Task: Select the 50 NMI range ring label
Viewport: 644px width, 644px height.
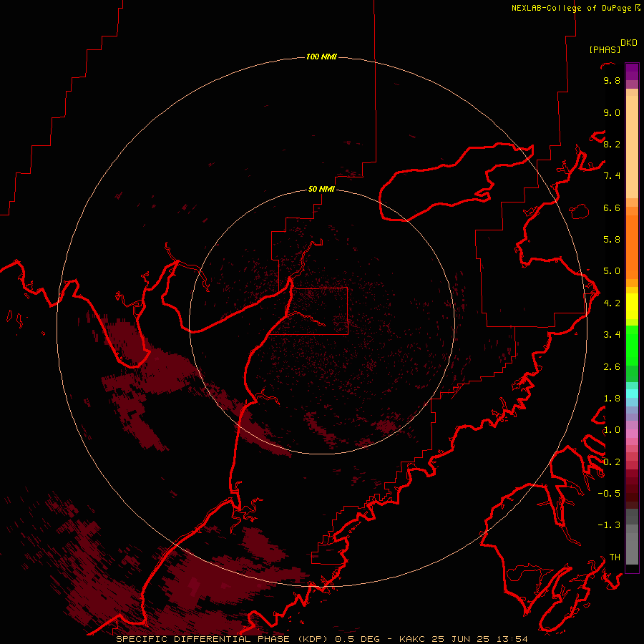Action: [x=321, y=189]
